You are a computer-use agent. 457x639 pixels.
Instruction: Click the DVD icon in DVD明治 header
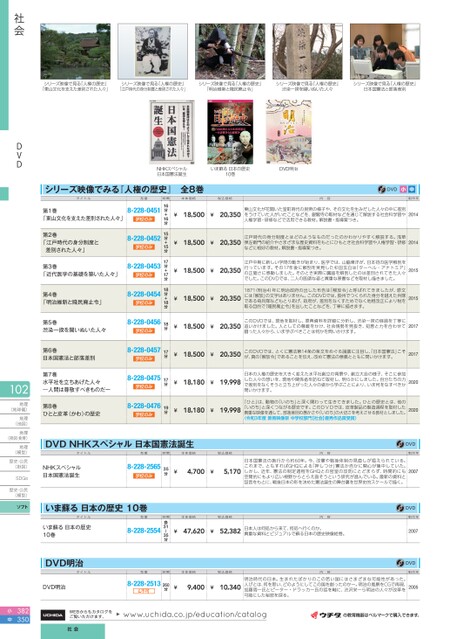(x=406, y=563)
